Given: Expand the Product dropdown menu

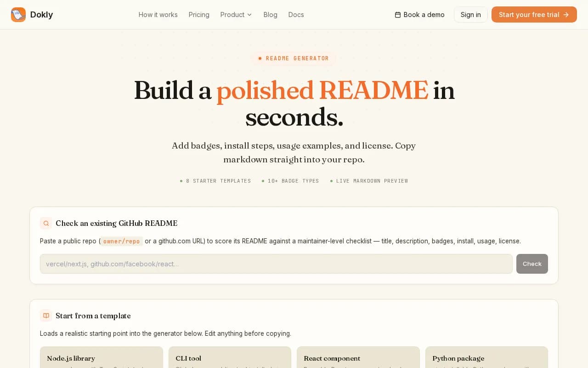Looking at the screenshot, I should [236, 15].
